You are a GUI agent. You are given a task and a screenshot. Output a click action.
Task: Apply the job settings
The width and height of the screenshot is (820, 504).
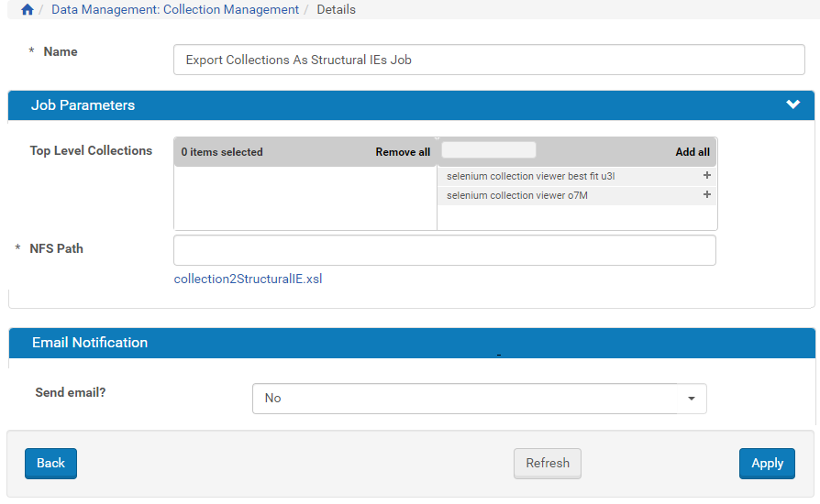pos(766,464)
